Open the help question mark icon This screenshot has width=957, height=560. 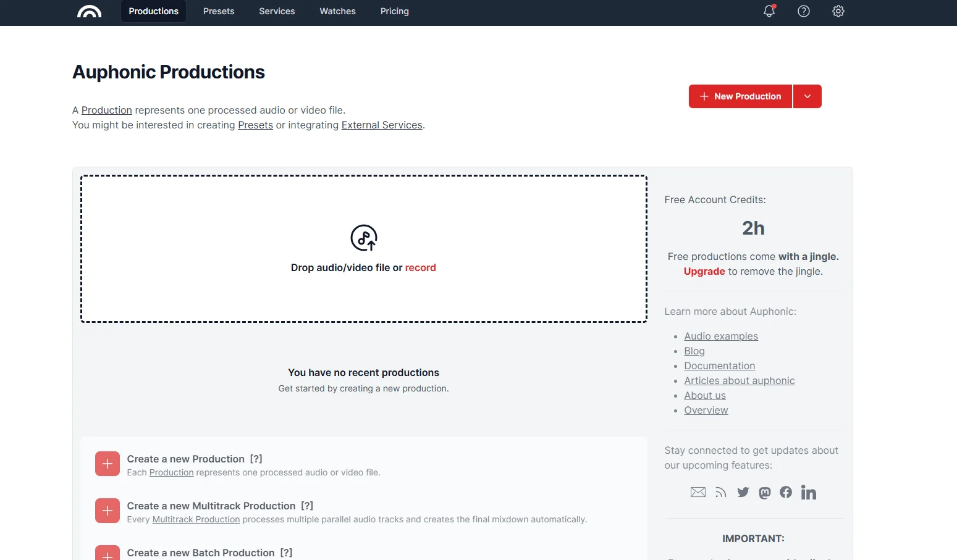(804, 11)
